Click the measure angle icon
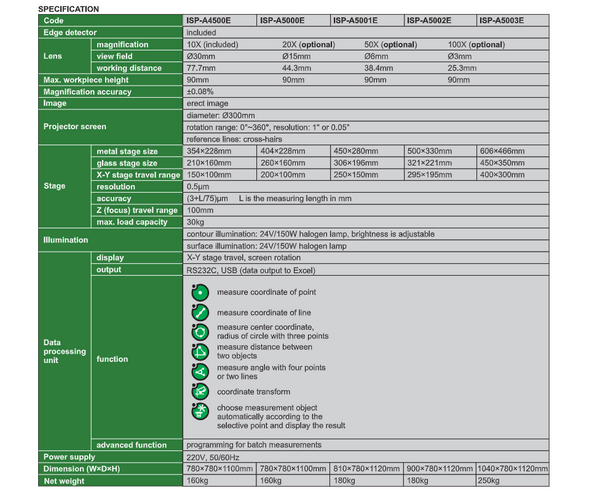Screen dimensions: 600x491 [200, 372]
